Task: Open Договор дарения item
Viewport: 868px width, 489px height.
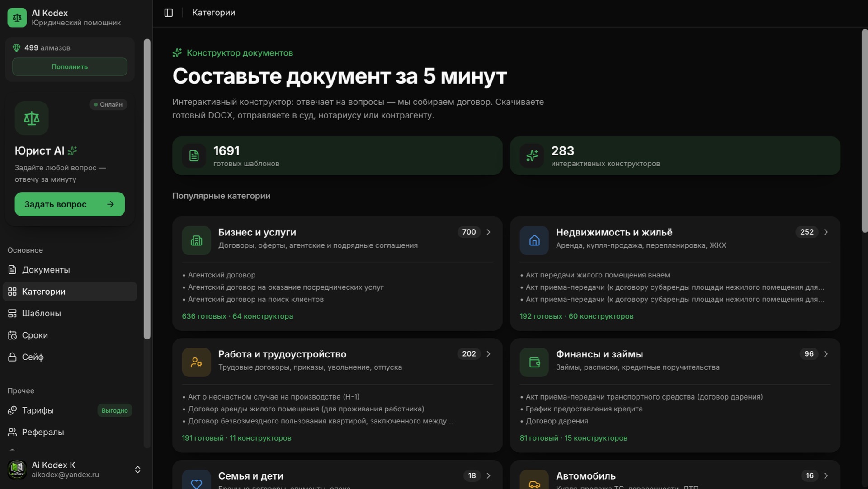Action: click(557, 421)
